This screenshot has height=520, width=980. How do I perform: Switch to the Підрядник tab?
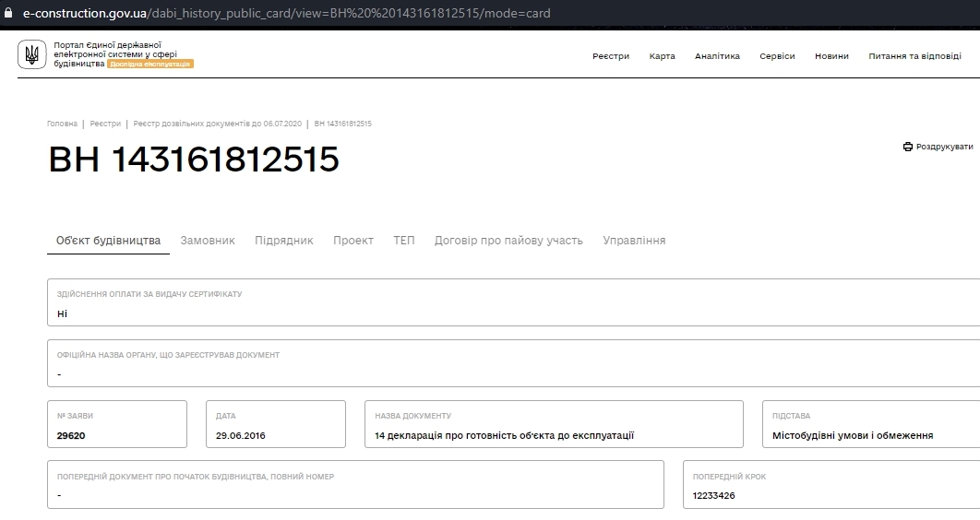coord(283,241)
